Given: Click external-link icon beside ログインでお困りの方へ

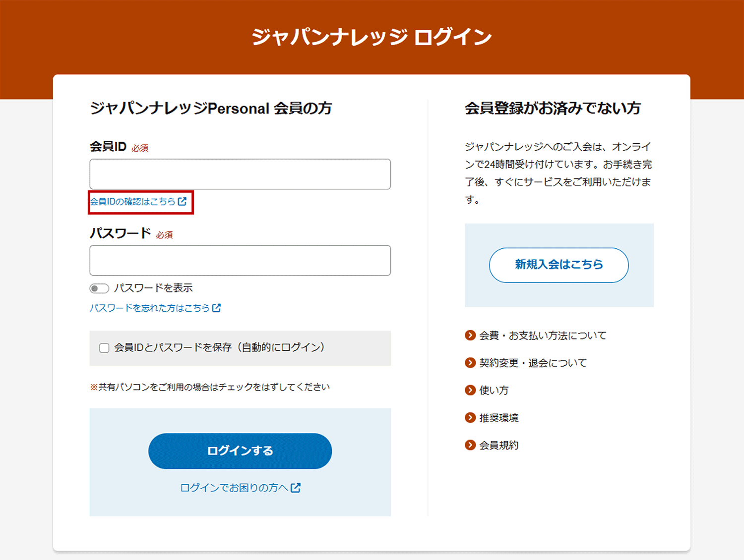Looking at the screenshot, I should pos(296,488).
